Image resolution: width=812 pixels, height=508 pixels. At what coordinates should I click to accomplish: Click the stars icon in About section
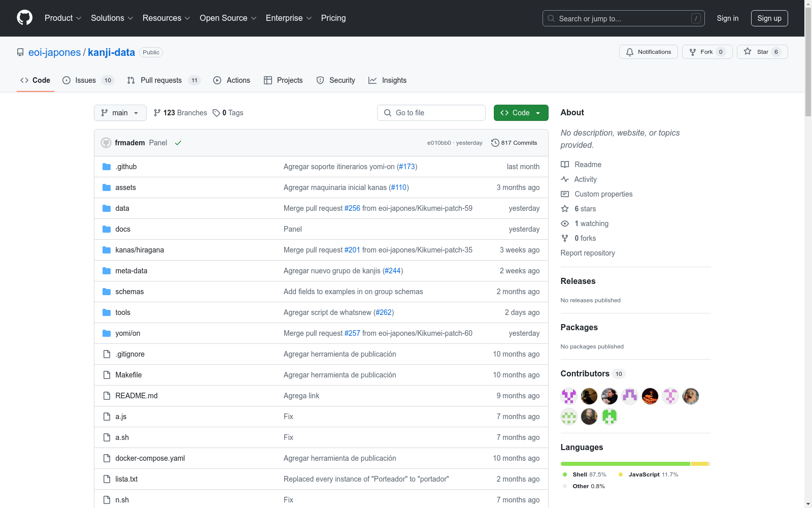click(x=565, y=209)
